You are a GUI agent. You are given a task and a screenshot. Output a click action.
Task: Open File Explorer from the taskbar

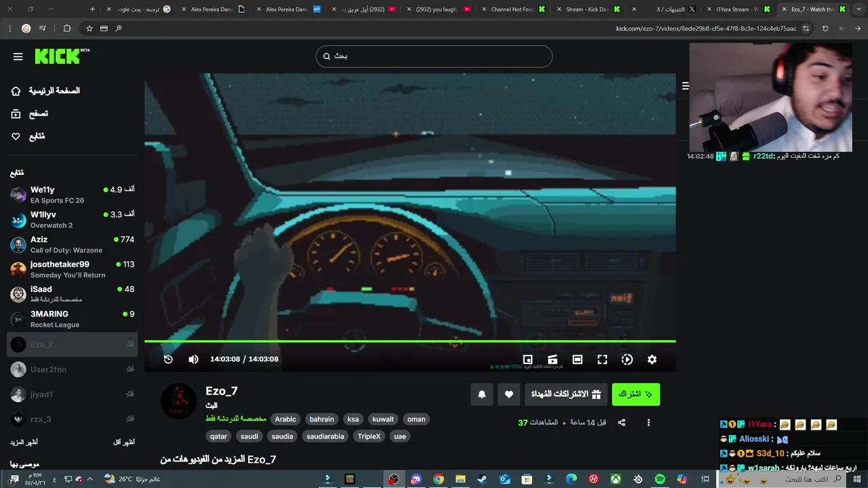(460, 479)
